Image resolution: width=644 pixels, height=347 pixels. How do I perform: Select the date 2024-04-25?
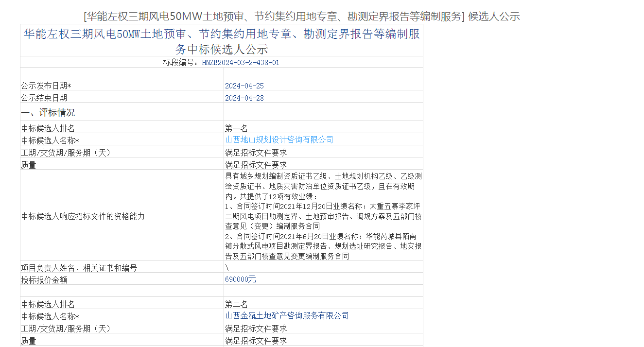pos(244,86)
